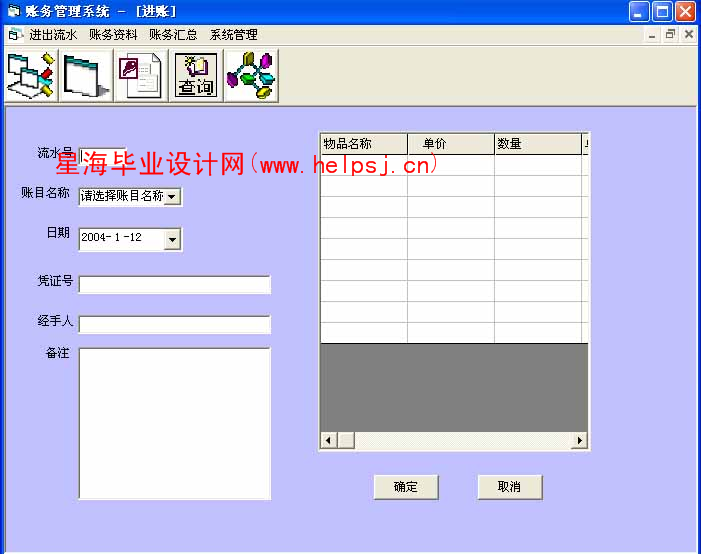This screenshot has height=554, width=701.
Task: Minimize the inner 进账 child window
Action: (x=652, y=34)
